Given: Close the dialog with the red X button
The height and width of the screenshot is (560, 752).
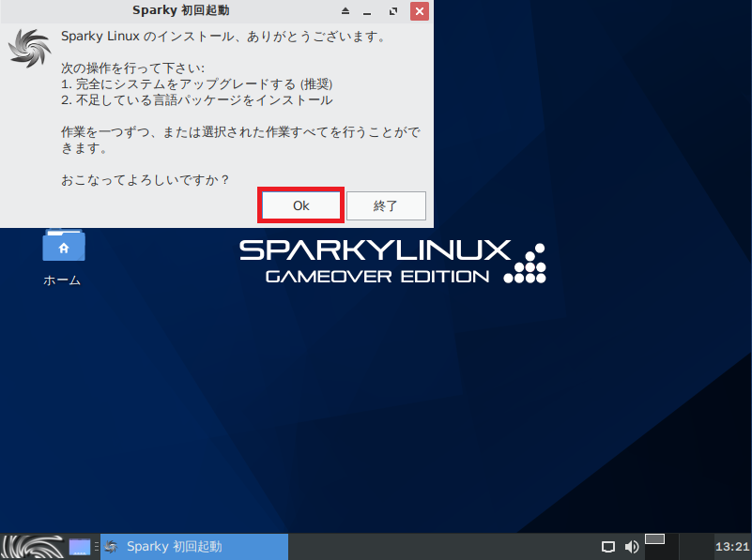Looking at the screenshot, I should tap(419, 11).
